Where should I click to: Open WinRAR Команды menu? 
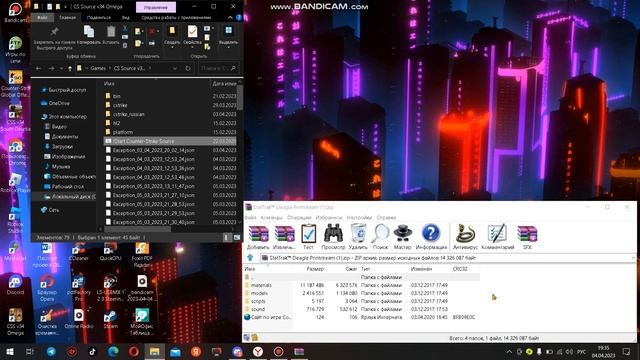tap(271, 218)
